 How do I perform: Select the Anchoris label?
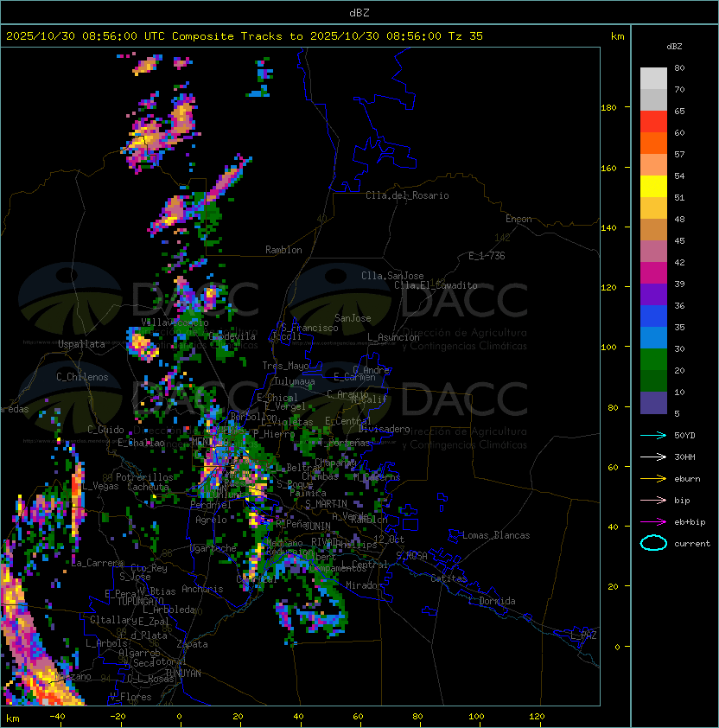tap(202, 589)
